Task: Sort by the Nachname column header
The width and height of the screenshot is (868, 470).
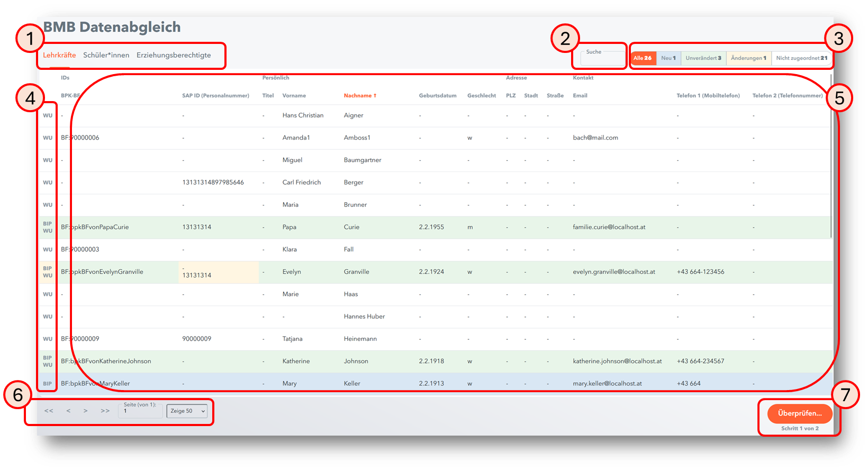Action: 360,96
